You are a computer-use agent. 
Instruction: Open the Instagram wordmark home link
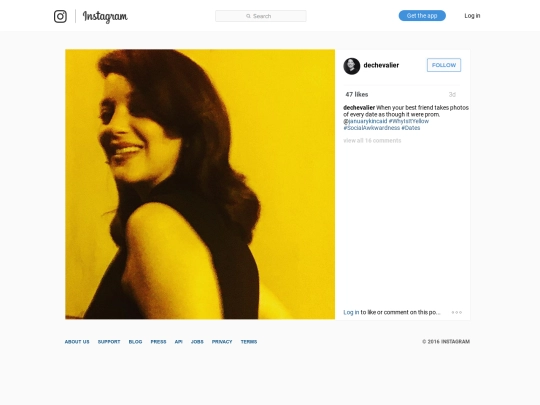[x=105, y=17]
